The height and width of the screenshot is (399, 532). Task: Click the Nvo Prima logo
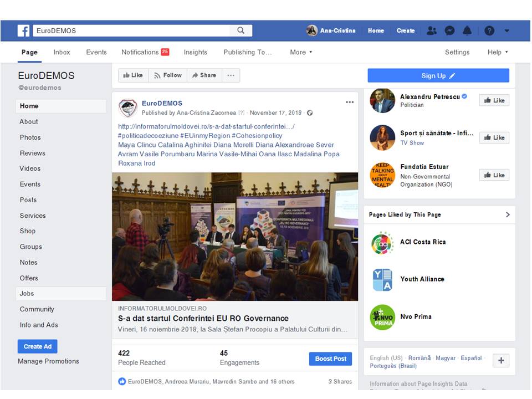382,317
